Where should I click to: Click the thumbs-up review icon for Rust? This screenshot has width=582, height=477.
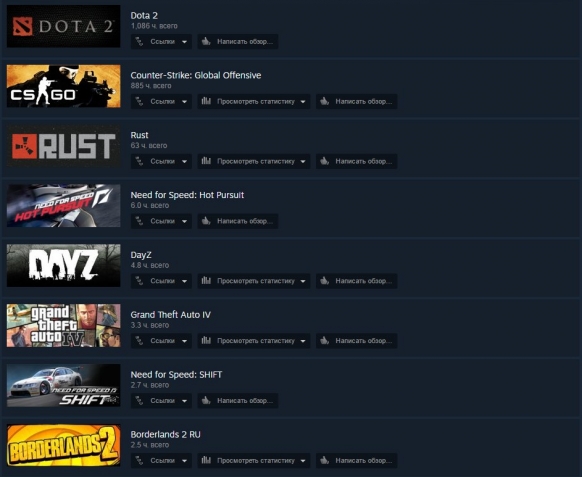click(x=324, y=161)
